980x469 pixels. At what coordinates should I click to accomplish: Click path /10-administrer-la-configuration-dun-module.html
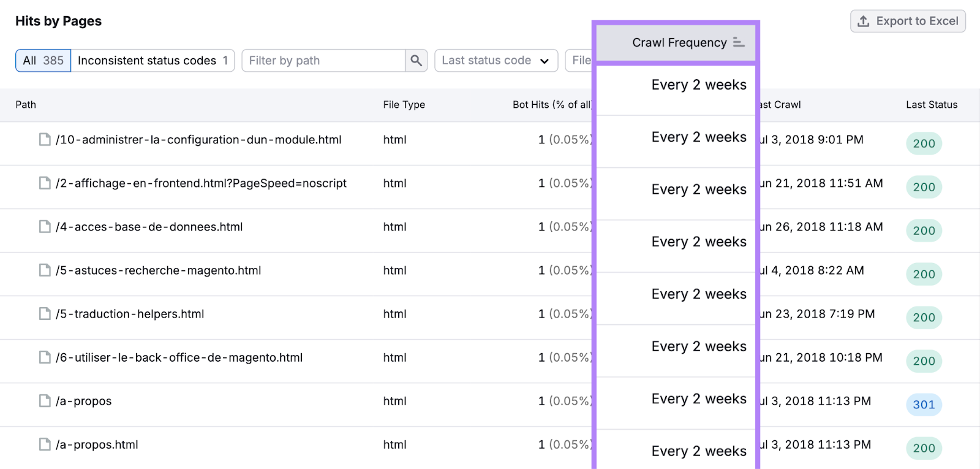(x=198, y=140)
